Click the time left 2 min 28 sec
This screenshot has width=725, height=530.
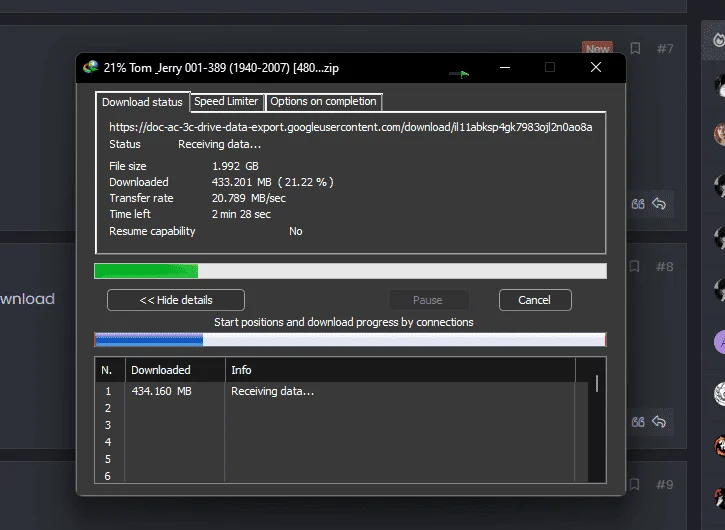point(241,214)
